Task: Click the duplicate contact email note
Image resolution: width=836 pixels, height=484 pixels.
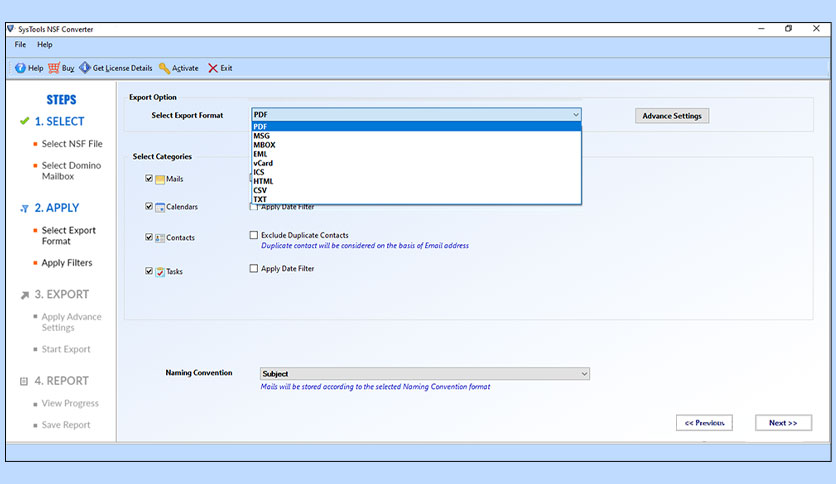Action: coord(365,246)
